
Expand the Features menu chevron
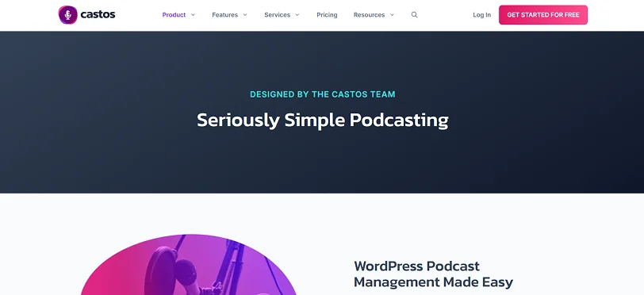point(245,15)
